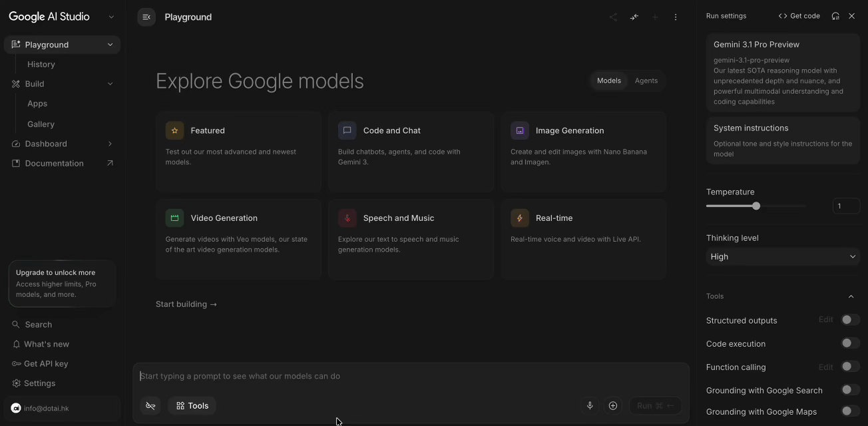Close the Run settings panel
868x426 pixels.
click(x=852, y=16)
